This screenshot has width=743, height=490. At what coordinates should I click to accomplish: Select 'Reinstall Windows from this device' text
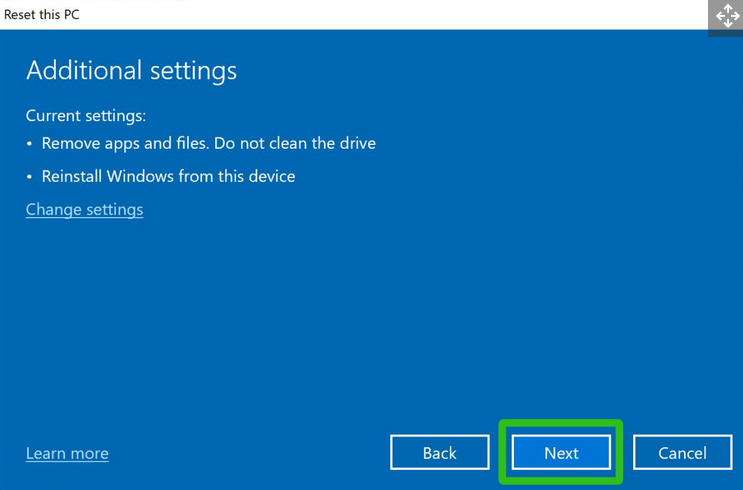point(168,176)
